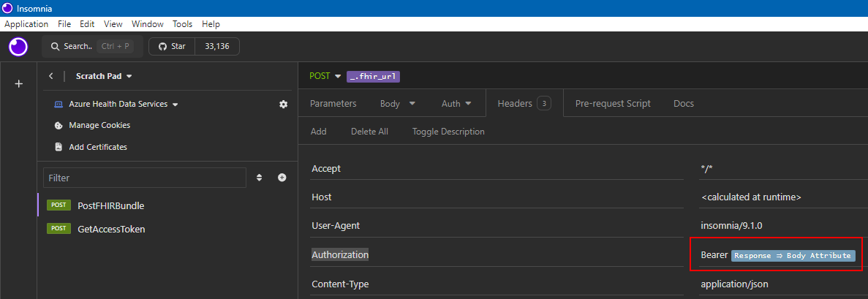The image size is (868, 299).
Task: Open the Edit menu
Action: point(87,24)
